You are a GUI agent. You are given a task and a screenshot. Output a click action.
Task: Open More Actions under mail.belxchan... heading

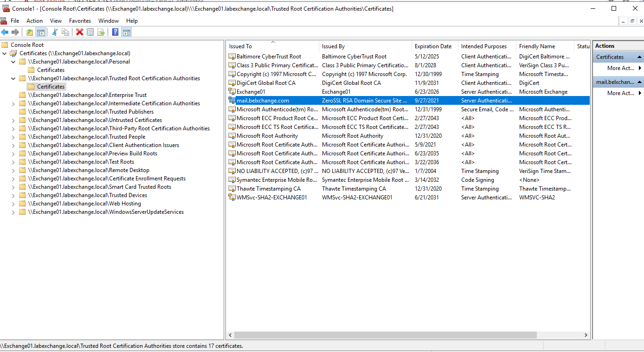(620, 93)
